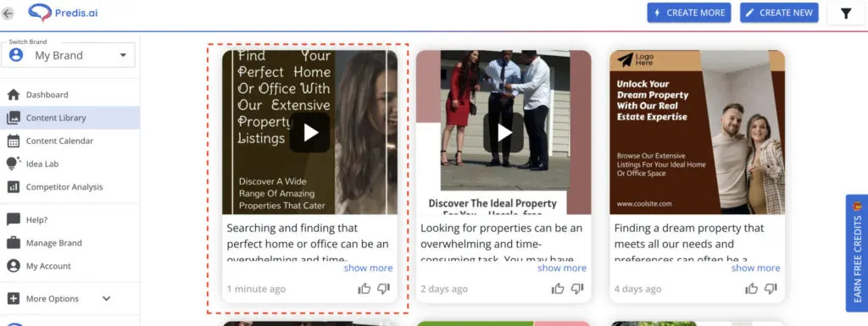Thumbs up the post from 4 days ago

click(752, 289)
